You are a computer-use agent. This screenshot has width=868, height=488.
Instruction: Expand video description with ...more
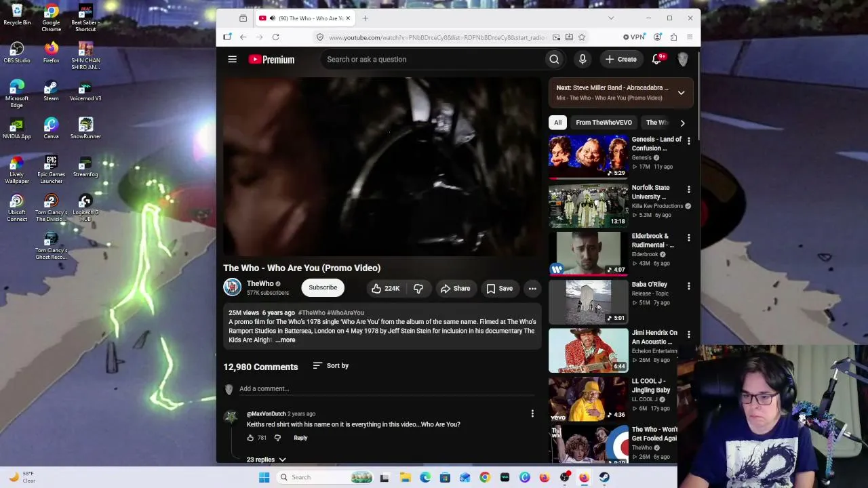pos(285,340)
